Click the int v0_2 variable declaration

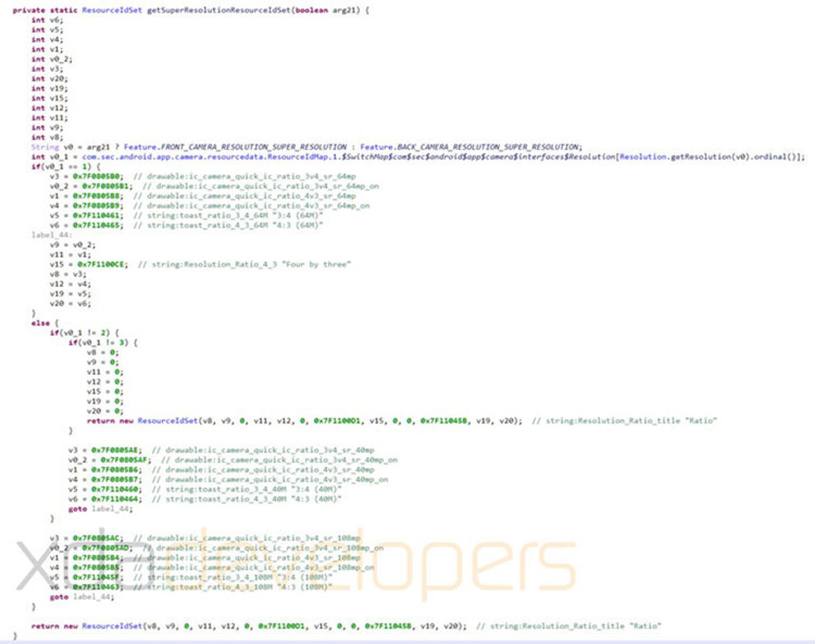pos(52,59)
